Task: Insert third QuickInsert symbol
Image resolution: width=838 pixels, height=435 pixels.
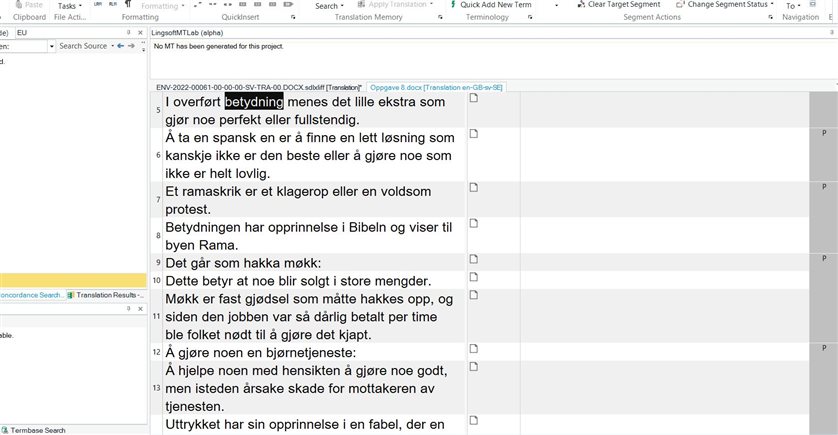Action: tap(228, 4)
